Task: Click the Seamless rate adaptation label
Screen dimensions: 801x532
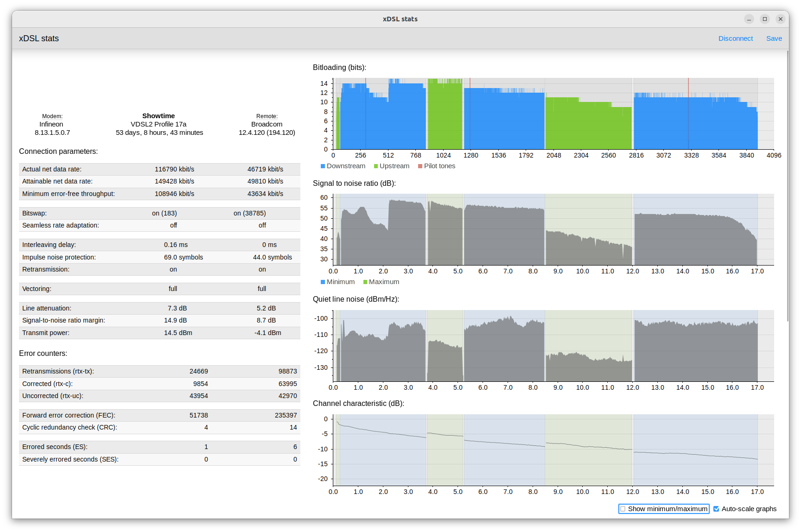Action: (x=61, y=225)
